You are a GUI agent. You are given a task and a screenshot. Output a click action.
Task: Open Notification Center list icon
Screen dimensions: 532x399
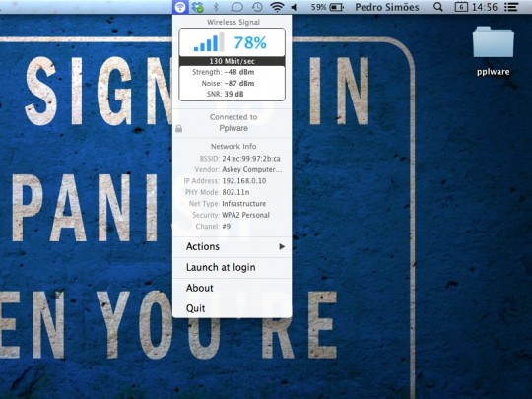coord(511,7)
